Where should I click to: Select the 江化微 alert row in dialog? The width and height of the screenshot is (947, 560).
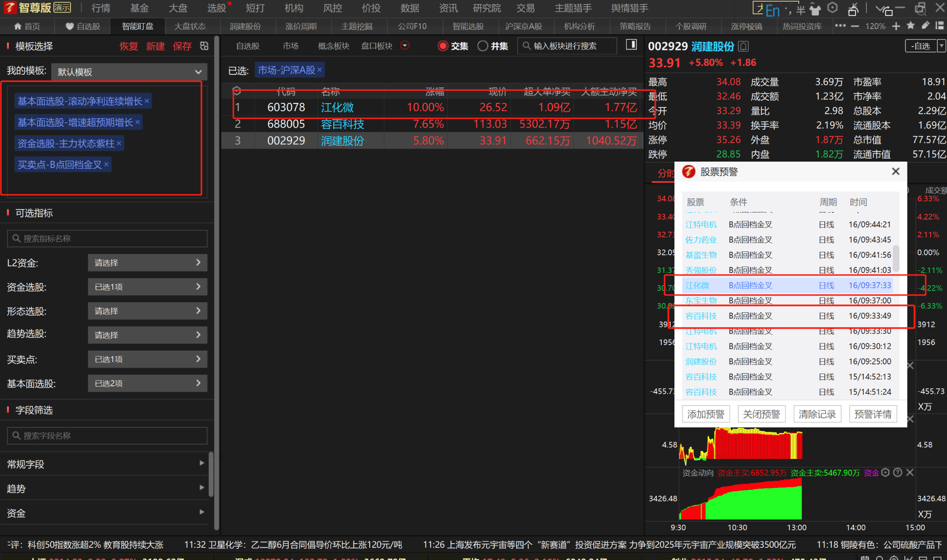787,285
